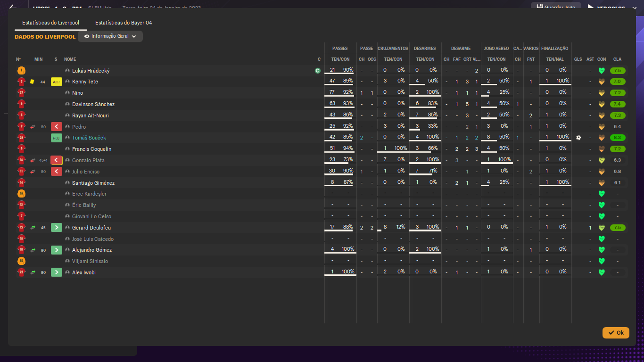644x362 pixels.
Task: Sort by the CON condition column header
Action: [602, 59]
